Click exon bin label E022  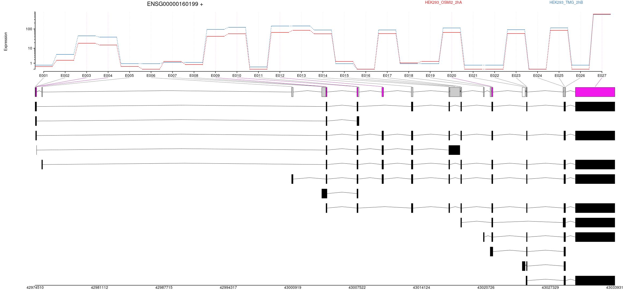(495, 76)
